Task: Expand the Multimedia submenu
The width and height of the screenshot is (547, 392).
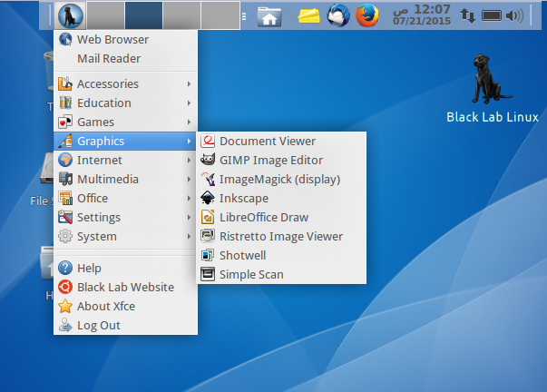Action: tap(125, 179)
